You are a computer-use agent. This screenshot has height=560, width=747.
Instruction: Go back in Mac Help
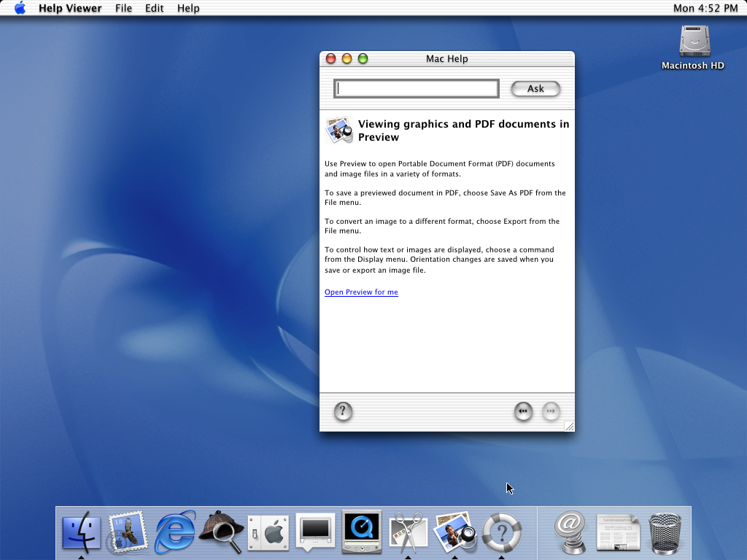tap(523, 411)
